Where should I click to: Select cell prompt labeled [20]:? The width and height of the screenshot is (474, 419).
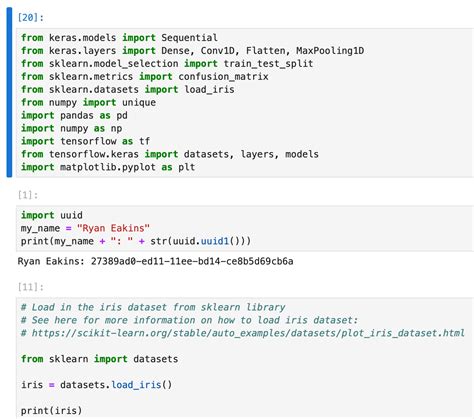(x=31, y=17)
